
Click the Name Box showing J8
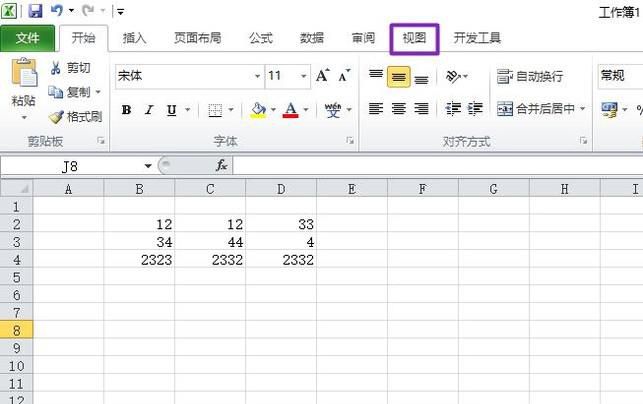[x=70, y=166]
